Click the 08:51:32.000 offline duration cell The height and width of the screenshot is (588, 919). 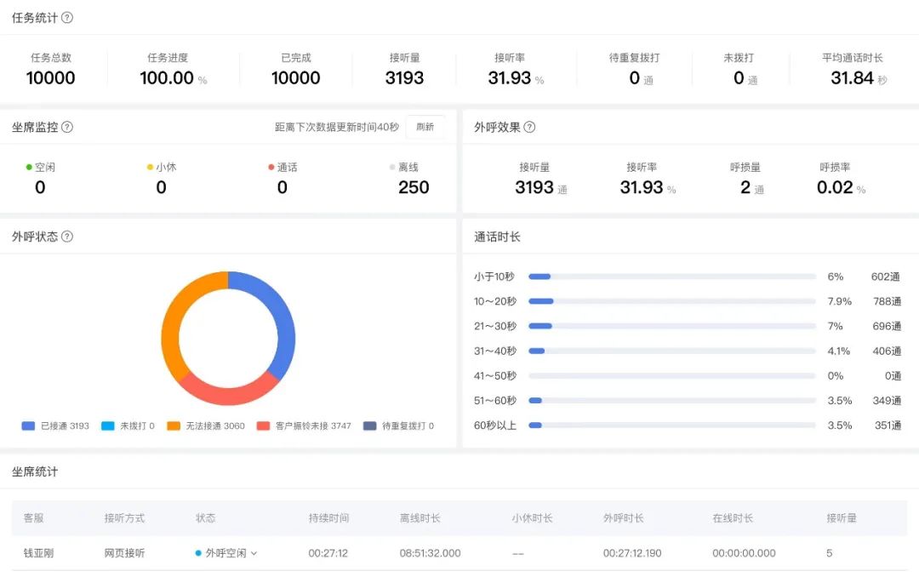tap(431, 553)
